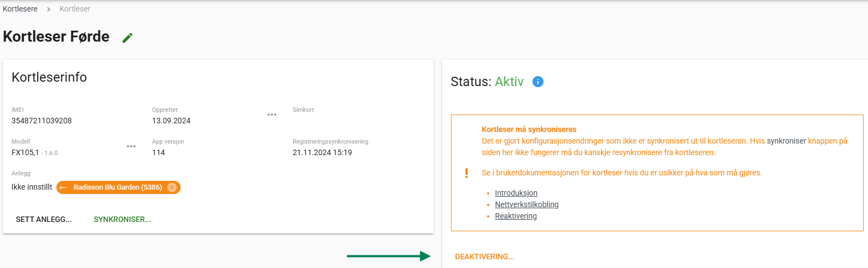Edit the Kortleser Førde title with pencil icon
This screenshot has height=268, width=868.
[x=128, y=37]
